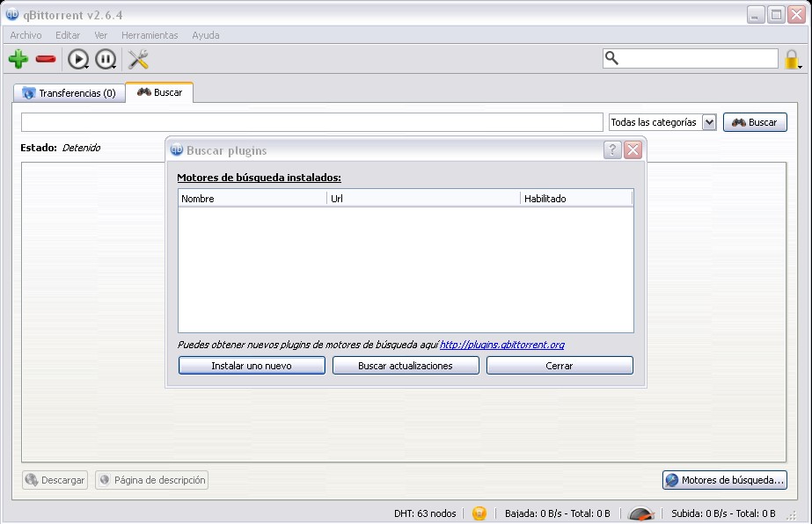The width and height of the screenshot is (812, 524).
Task: Click the dialog help question mark button
Action: click(612, 150)
